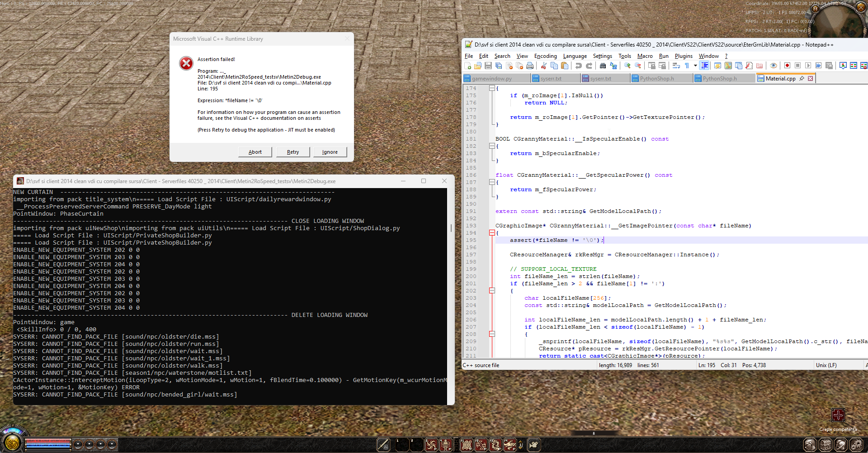Click the Find binoculars icon in Notepad++

603,66
